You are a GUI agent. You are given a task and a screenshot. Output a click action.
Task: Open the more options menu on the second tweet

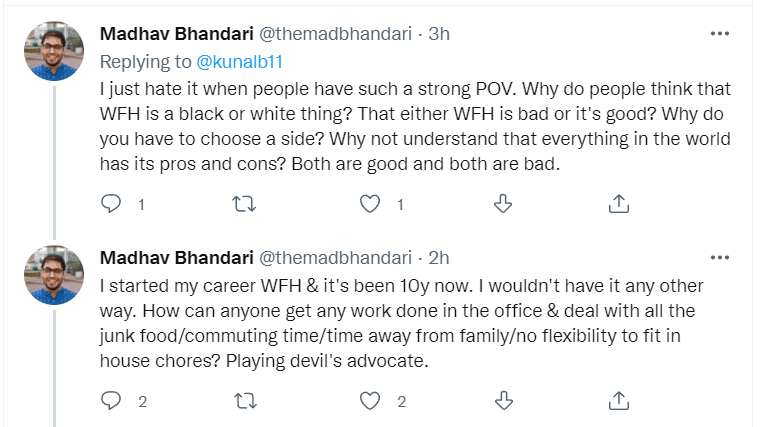click(x=719, y=258)
